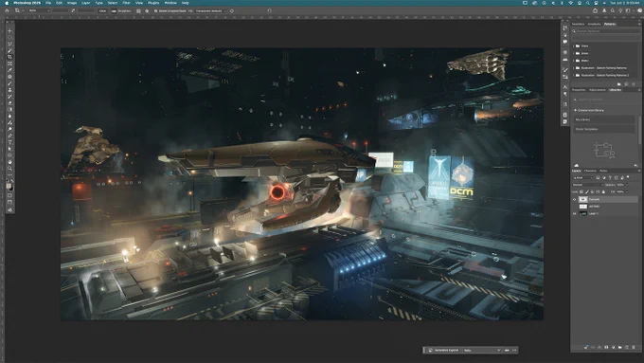Select the Lasso tool
This screenshot has height=363, width=644.
point(9,45)
